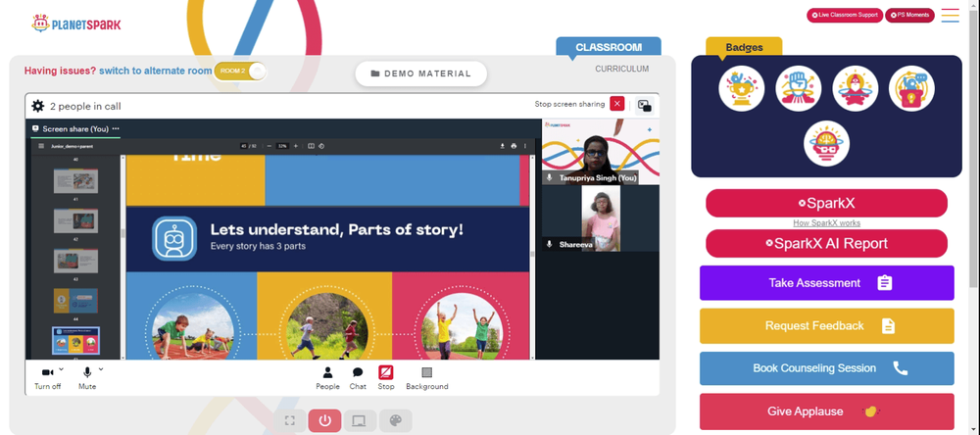Print the PDF document
Viewport: 980px width, 435px height.
(x=514, y=146)
